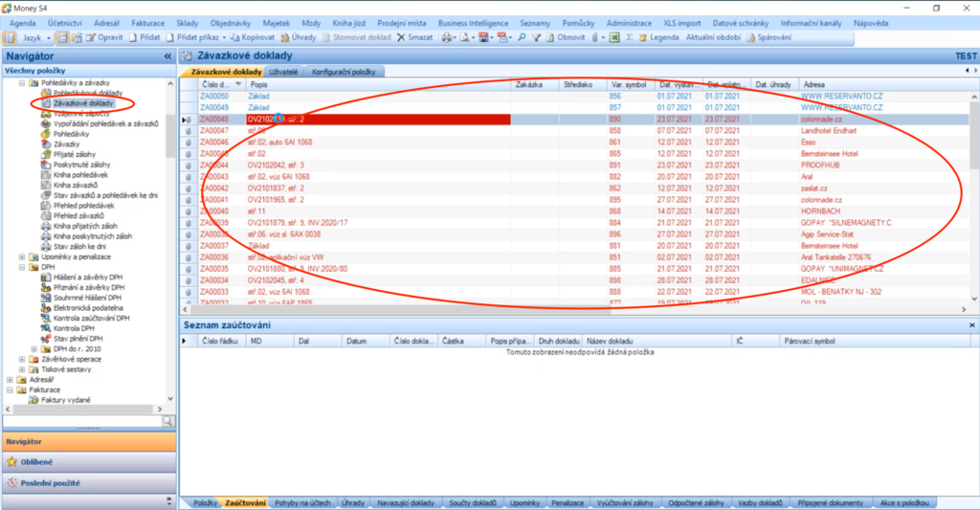
Task: Click the Excel export icon
Action: point(614,37)
